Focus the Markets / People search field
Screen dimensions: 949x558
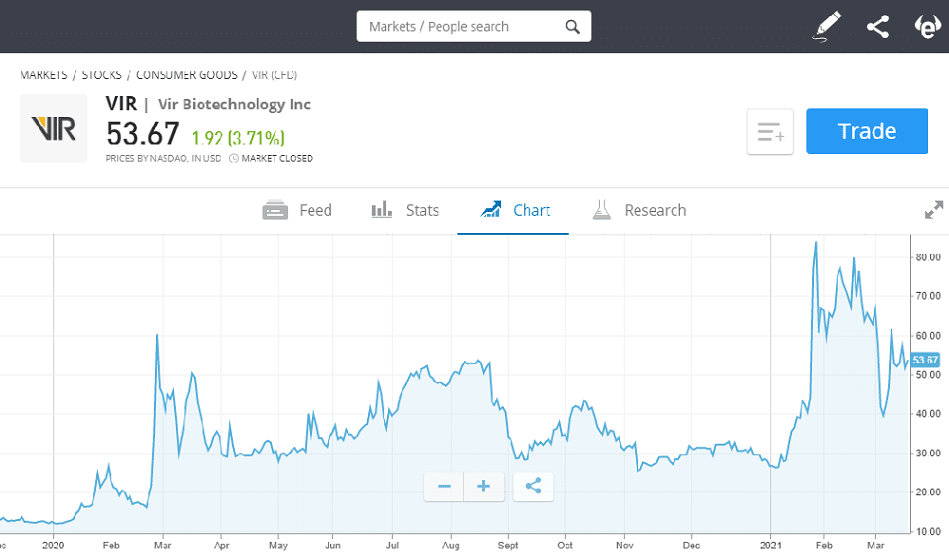pyautogui.click(x=474, y=27)
